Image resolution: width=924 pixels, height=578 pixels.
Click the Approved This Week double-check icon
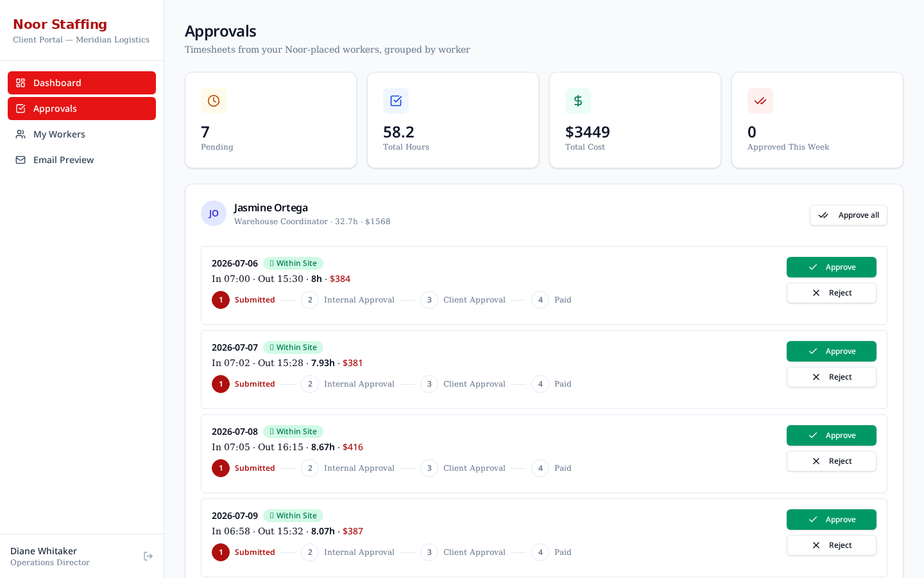tap(760, 101)
